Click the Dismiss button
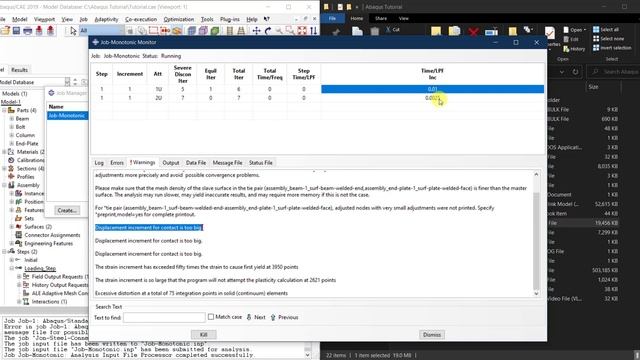 [x=432, y=335]
